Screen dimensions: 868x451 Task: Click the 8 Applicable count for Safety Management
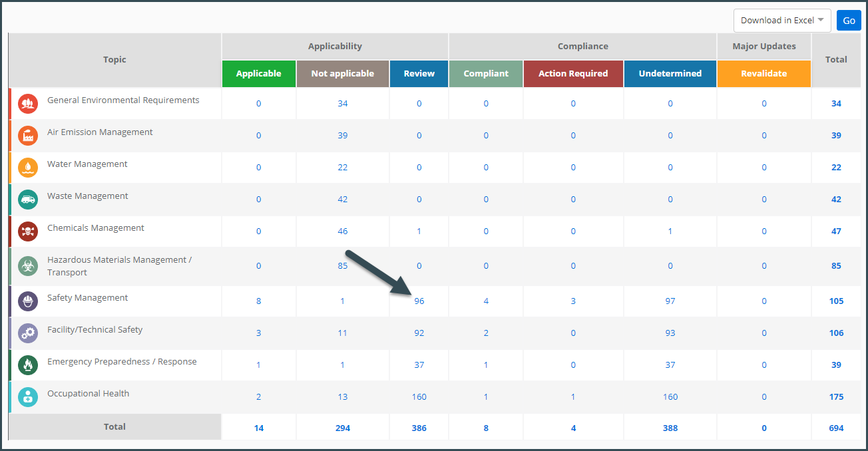tap(258, 301)
